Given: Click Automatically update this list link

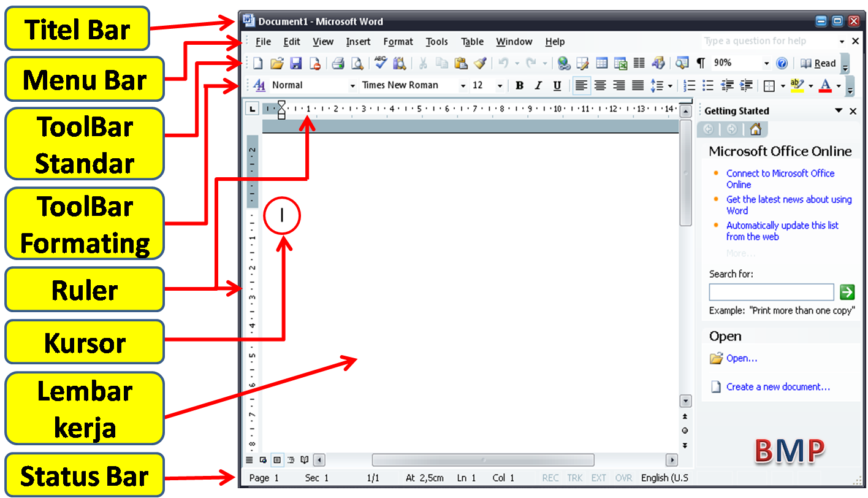Looking at the screenshot, I should tap(782, 231).
